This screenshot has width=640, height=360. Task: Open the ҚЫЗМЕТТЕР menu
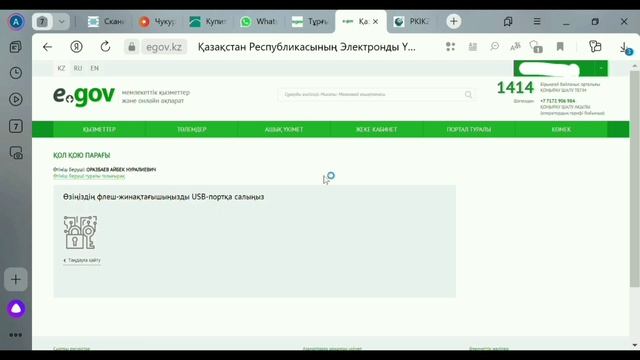[x=99, y=129]
